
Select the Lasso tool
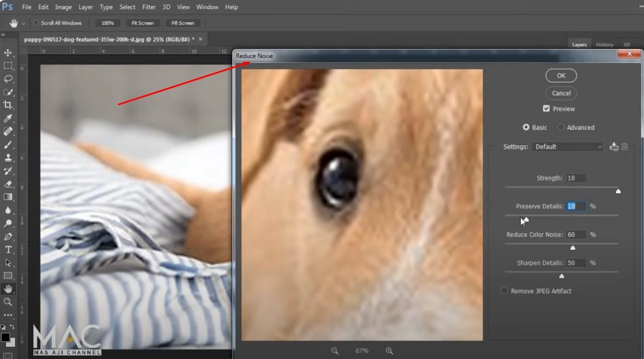8,79
